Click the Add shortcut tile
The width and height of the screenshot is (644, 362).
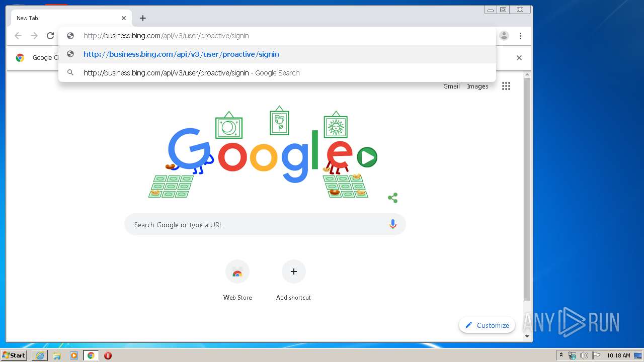294,281
